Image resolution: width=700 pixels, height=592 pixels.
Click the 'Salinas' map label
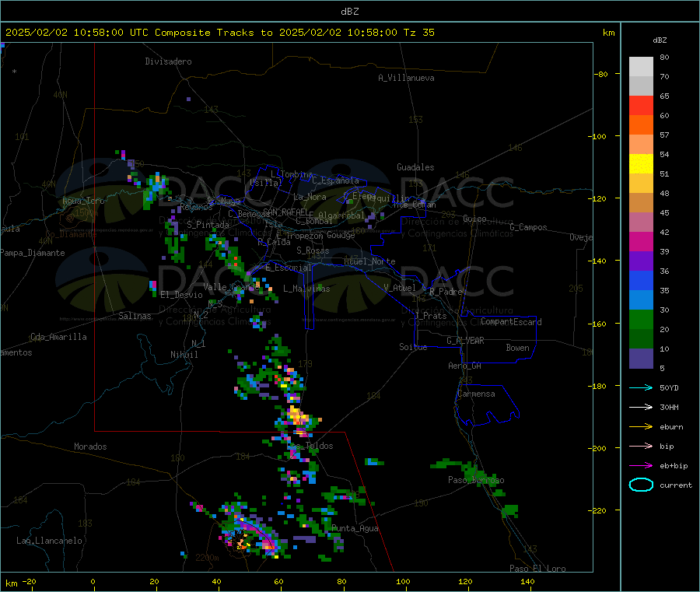pyautogui.click(x=135, y=316)
